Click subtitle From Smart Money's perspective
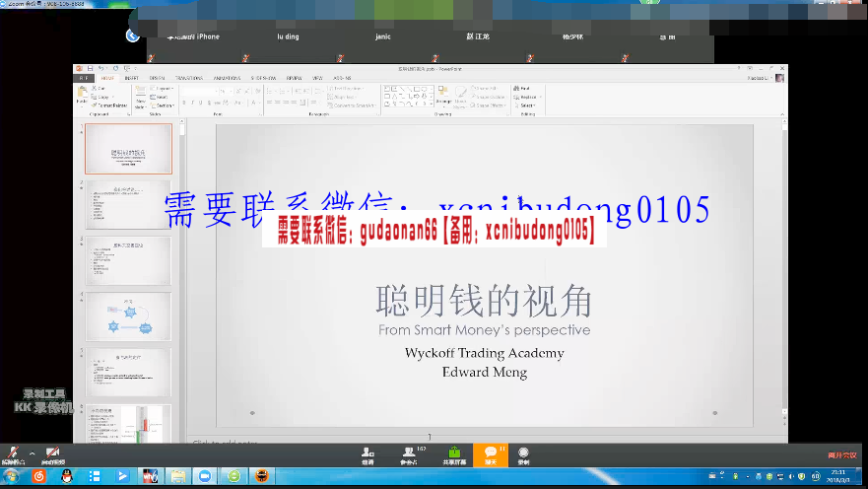 (485, 330)
